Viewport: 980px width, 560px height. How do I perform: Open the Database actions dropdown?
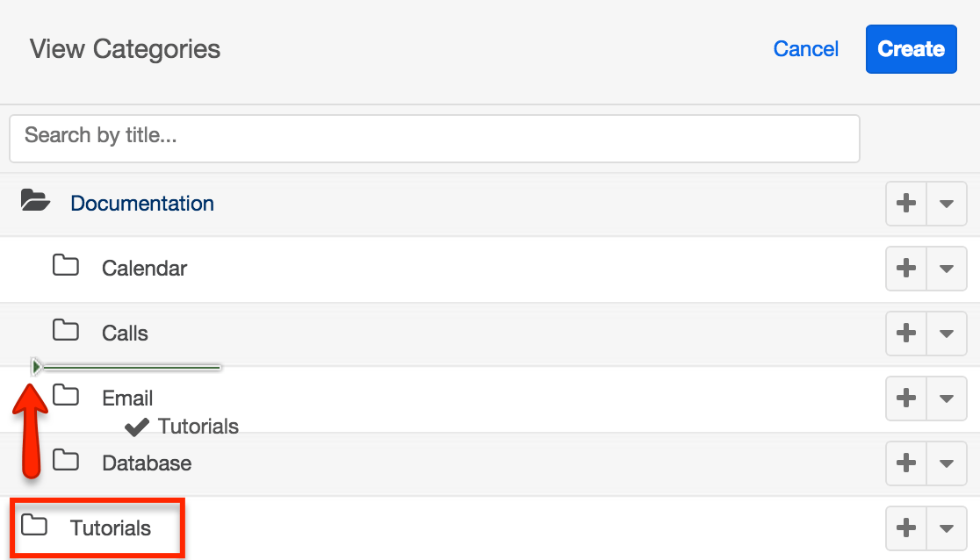(x=947, y=463)
